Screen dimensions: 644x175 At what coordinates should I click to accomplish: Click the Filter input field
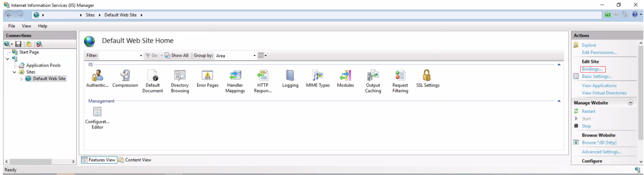119,56
